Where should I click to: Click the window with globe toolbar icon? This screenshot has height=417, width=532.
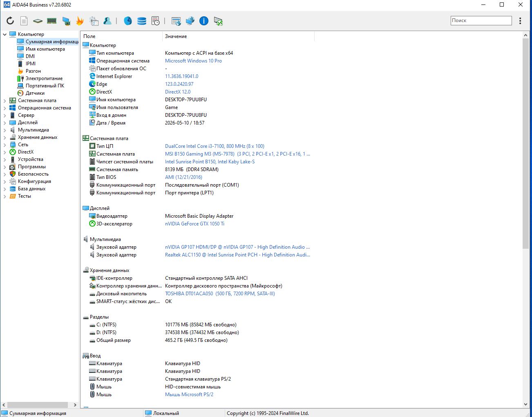coord(176,21)
